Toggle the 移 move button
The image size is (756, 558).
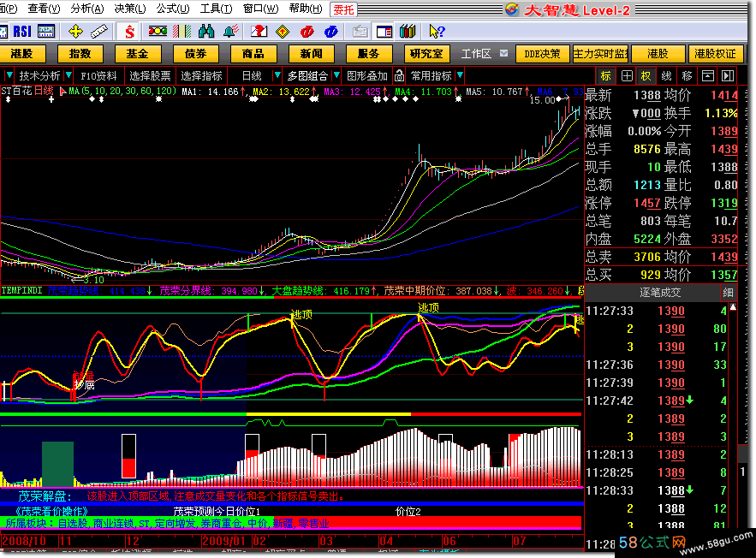687,75
